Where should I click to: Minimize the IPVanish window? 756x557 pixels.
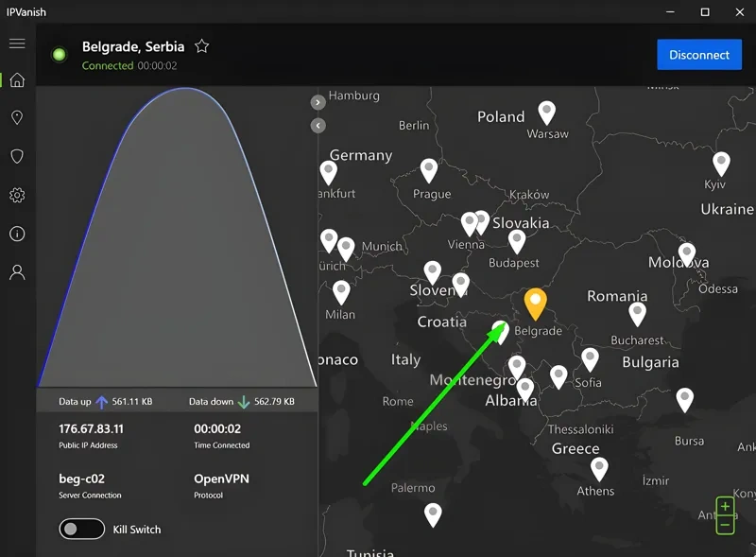pos(670,12)
